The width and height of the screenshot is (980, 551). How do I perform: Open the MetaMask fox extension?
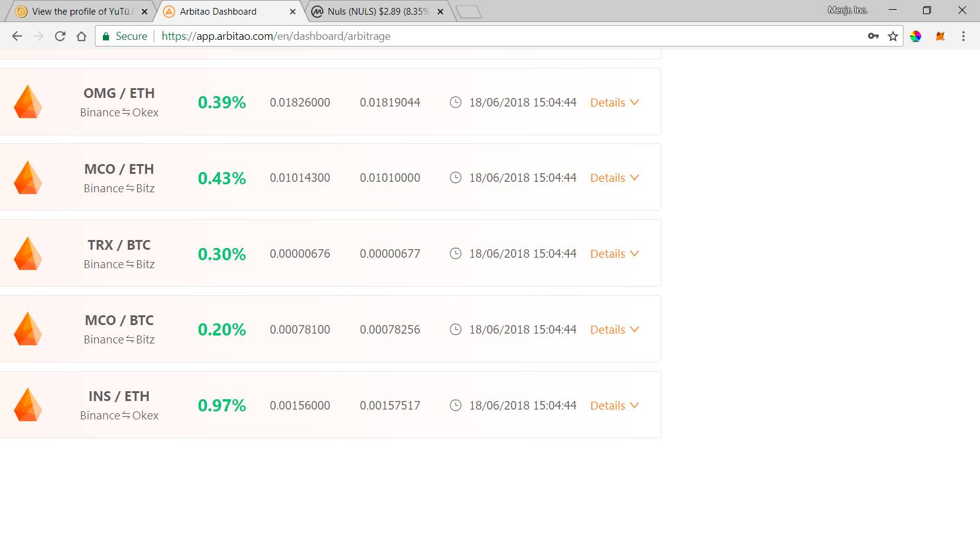click(x=940, y=36)
